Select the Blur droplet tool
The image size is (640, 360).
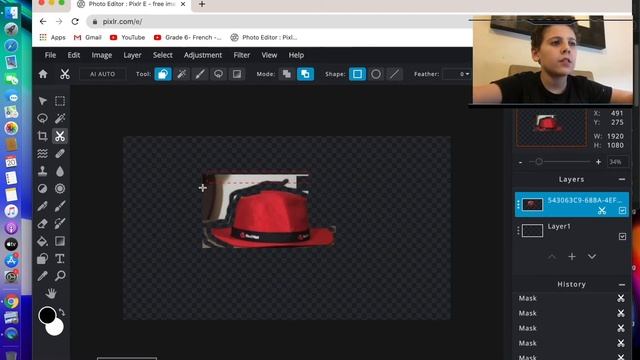tap(60, 171)
